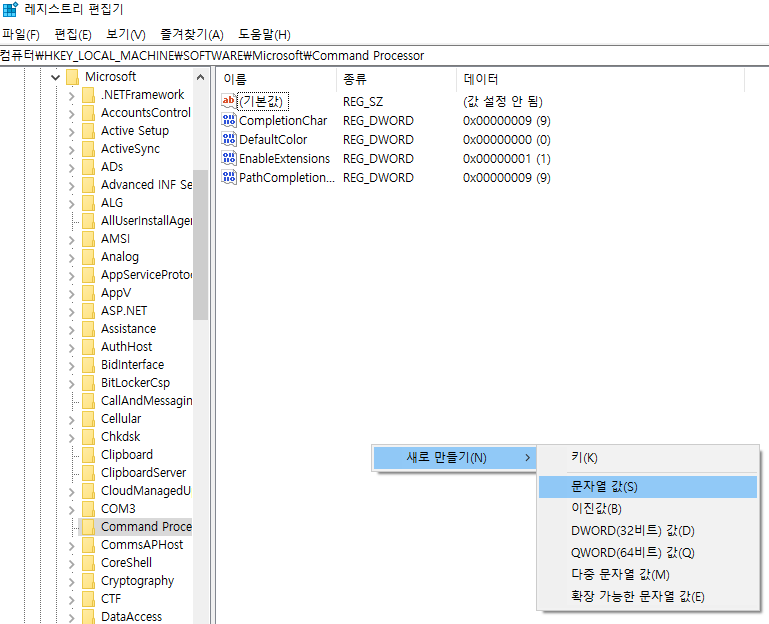Click the Chkdsk folder icon
The width and height of the screenshot is (769, 624).
click(88, 437)
